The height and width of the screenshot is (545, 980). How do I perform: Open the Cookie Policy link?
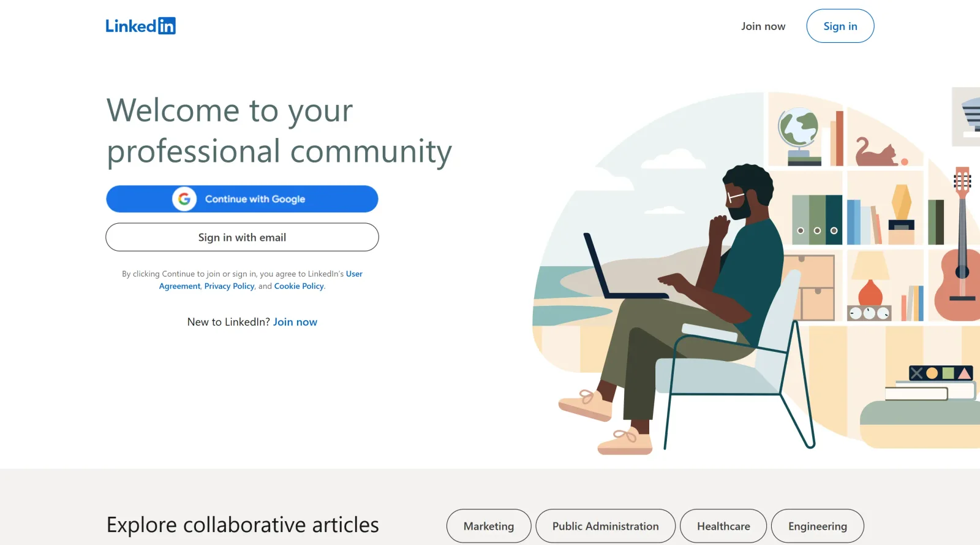click(x=299, y=286)
